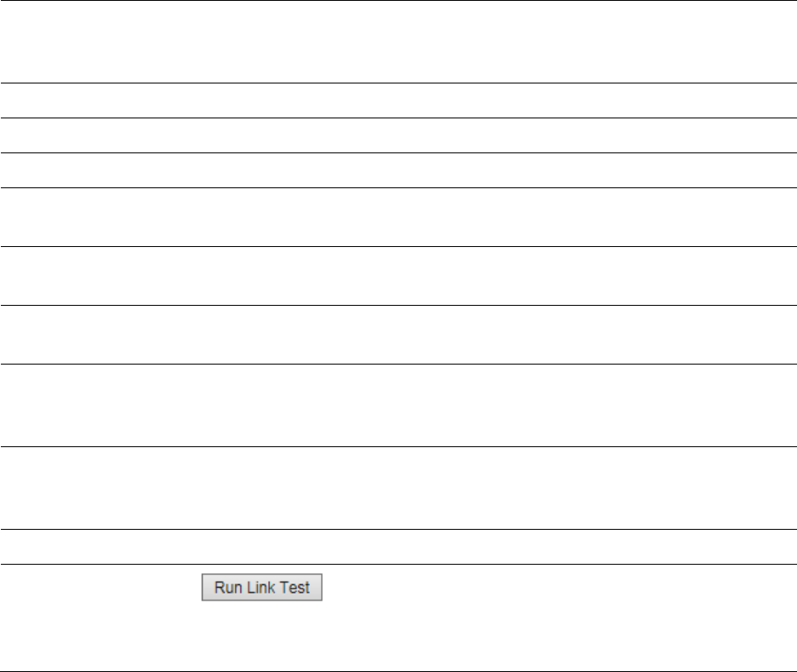Image resolution: width=797 pixels, height=672 pixels.
Task: Click the Run Link Test button
Action: pyautogui.click(x=261, y=587)
